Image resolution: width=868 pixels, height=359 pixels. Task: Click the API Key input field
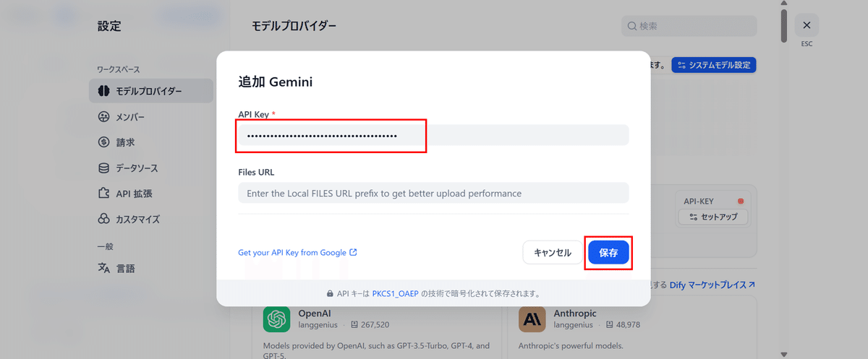433,136
